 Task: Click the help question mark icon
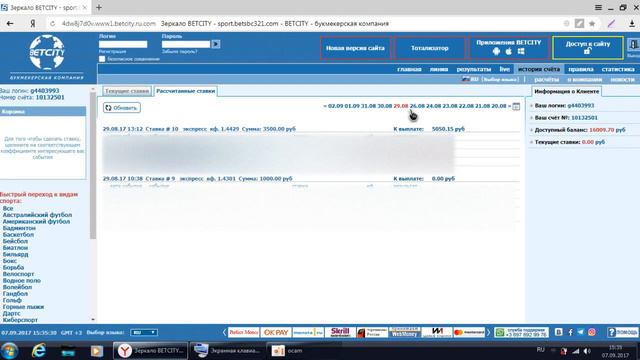point(611,332)
